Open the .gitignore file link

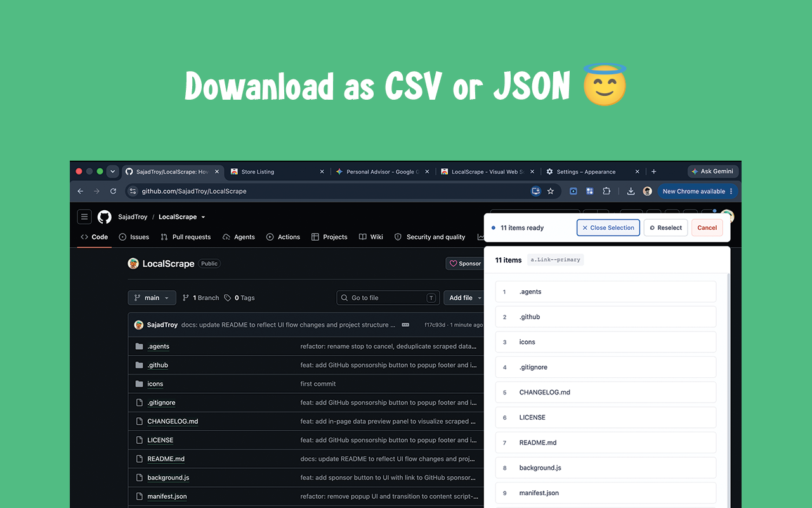click(x=161, y=403)
